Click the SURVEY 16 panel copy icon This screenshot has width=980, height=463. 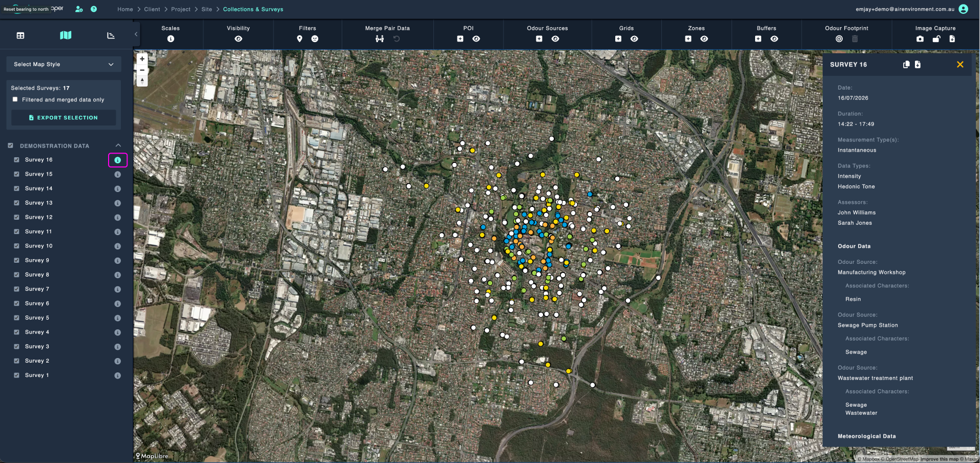coord(906,65)
